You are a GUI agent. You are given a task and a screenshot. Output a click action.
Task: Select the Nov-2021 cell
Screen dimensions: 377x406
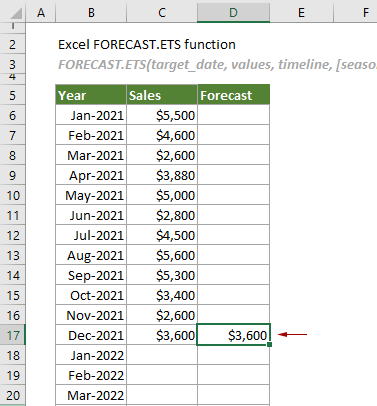[91, 315]
